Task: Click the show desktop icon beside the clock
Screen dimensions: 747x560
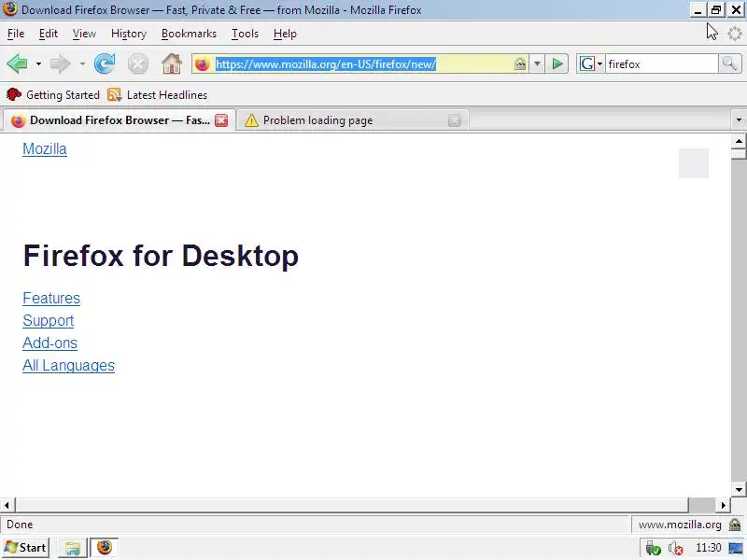Action: click(736, 549)
